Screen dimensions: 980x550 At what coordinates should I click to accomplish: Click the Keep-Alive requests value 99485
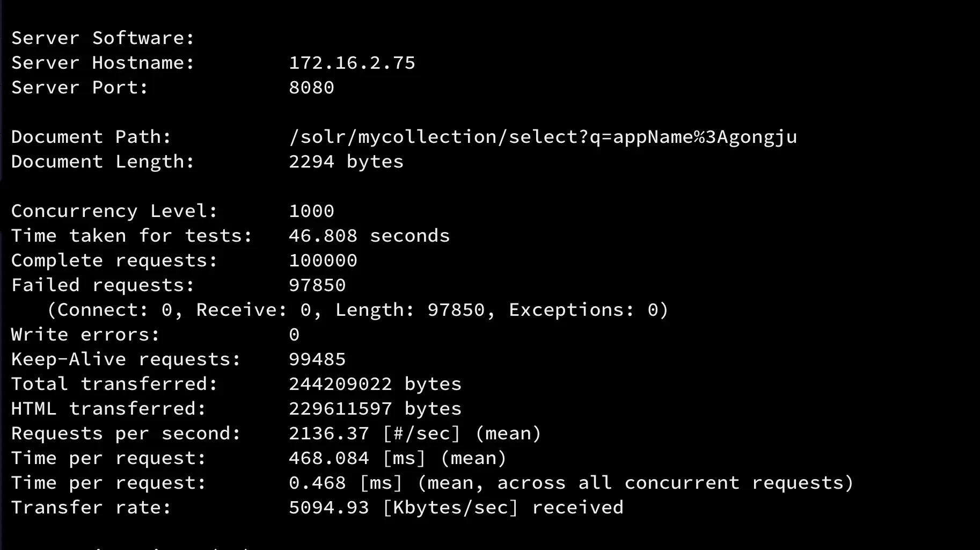317,359
